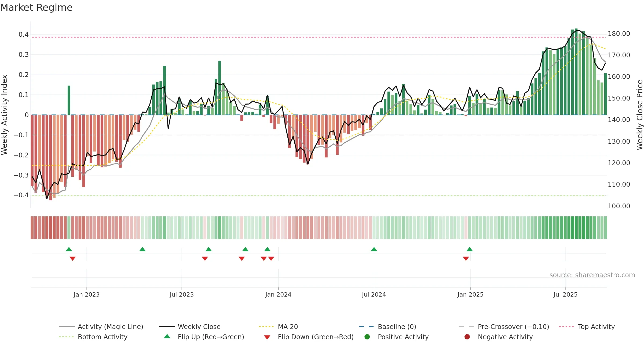Click the Jan 2024 x-axis label
Screen dimensions: 644x362
[x=278, y=295]
